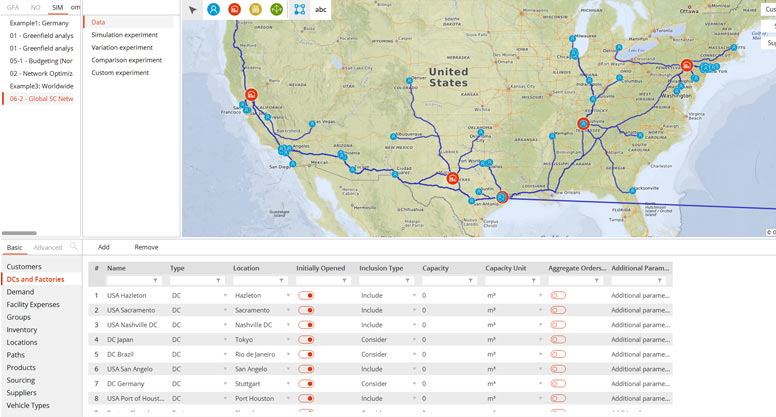Open Inclusion Type dropdown for USA San Angelo
The width and height of the screenshot is (776, 417).
click(x=414, y=369)
